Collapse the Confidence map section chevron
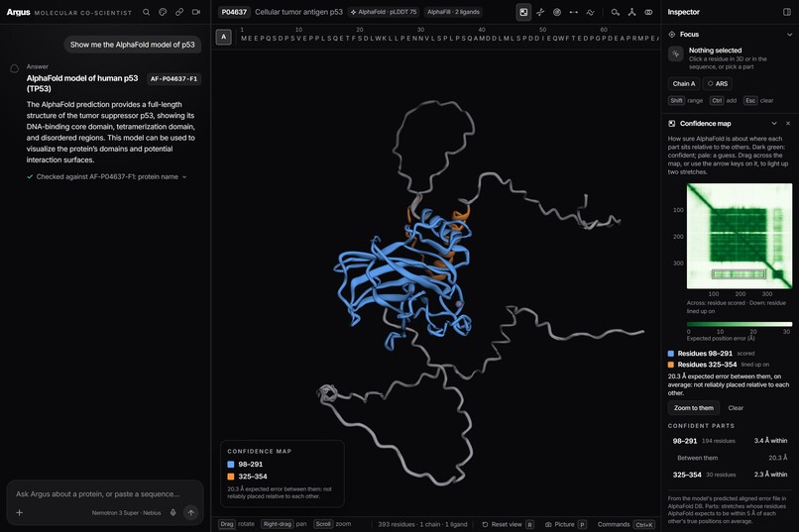 point(774,123)
